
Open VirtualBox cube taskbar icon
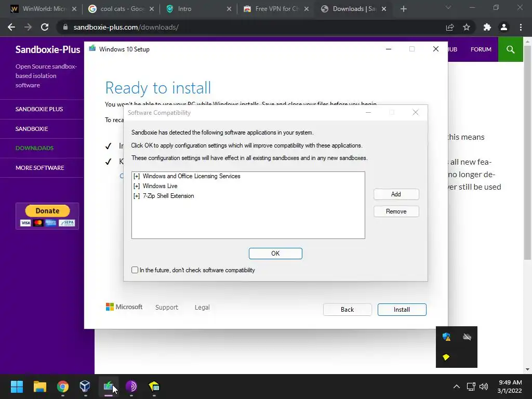(x=85, y=387)
